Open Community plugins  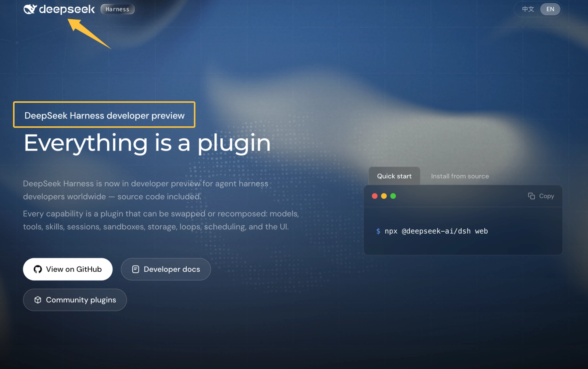pyautogui.click(x=75, y=300)
